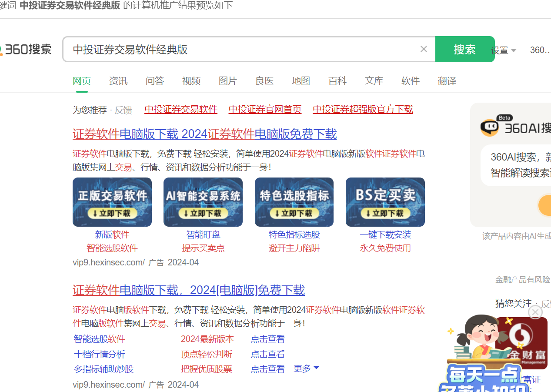Click the second vip9.hexinsec.com/ URL text
551x392 pixels.
(x=109, y=385)
